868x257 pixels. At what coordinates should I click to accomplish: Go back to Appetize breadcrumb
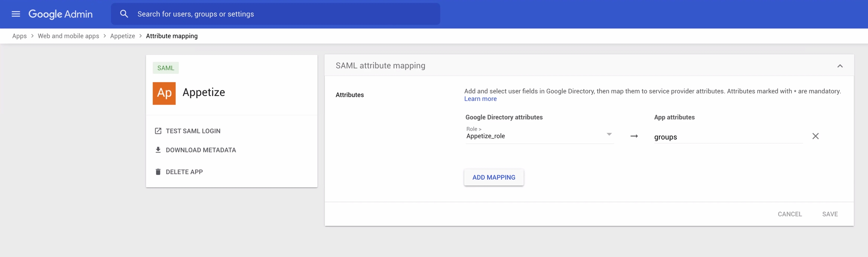point(122,36)
